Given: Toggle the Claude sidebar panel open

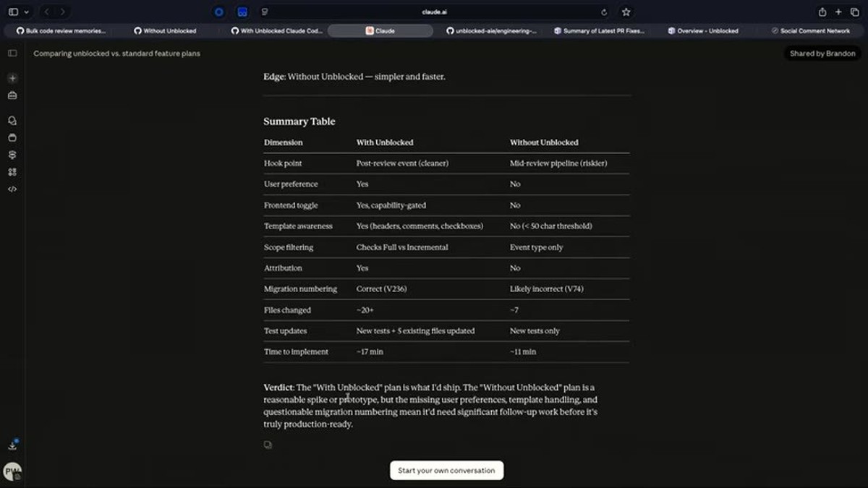Looking at the screenshot, I should [x=12, y=53].
